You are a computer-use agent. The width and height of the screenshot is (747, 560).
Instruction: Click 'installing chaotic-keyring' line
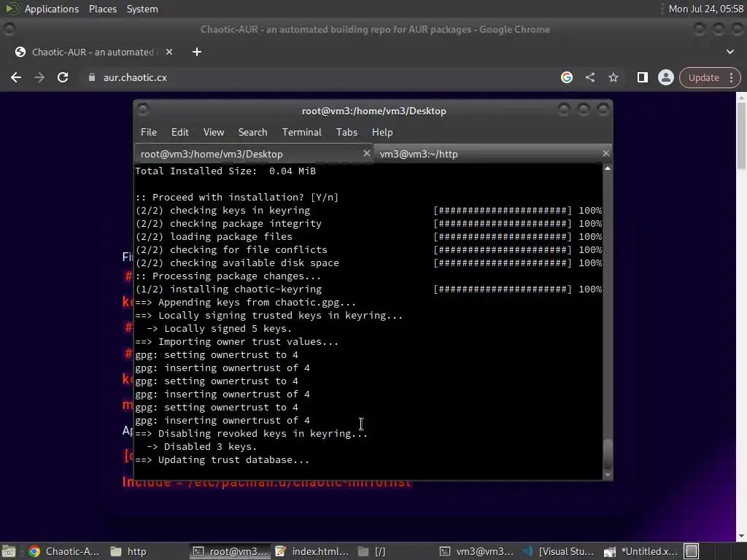[228, 289]
